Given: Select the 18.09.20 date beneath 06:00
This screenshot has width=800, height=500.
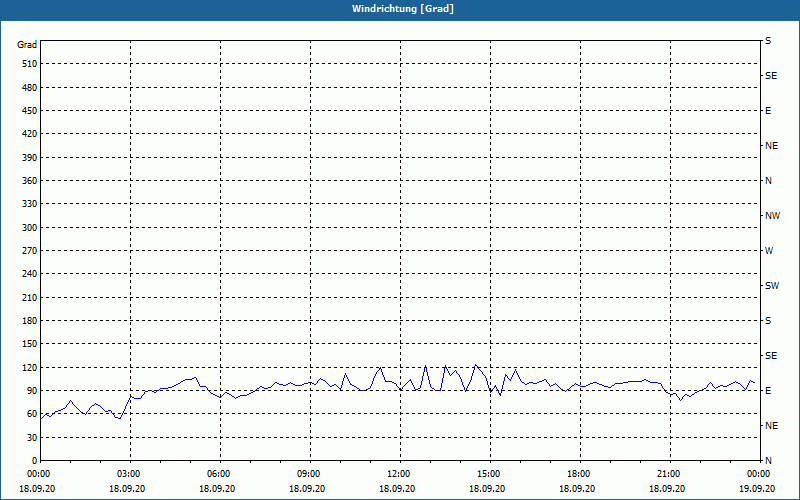Looking at the screenshot, I should [x=217, y=488].
